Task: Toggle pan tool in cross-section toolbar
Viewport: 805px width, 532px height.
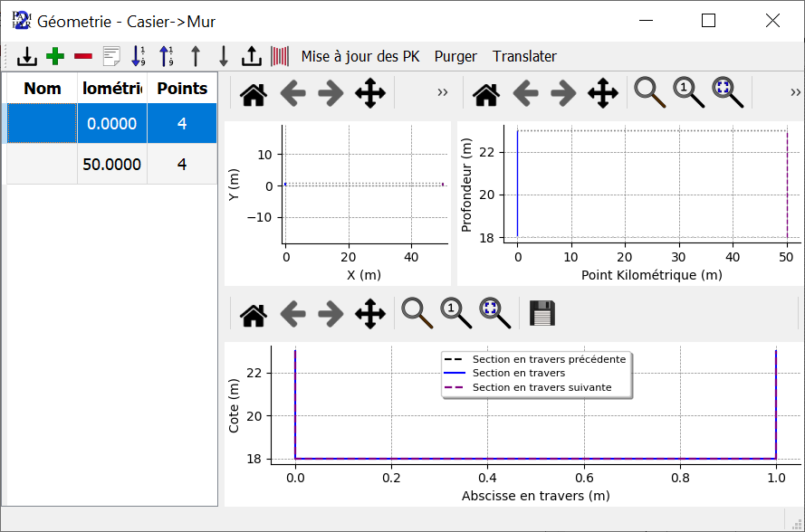Action: (x=369, y=314)
